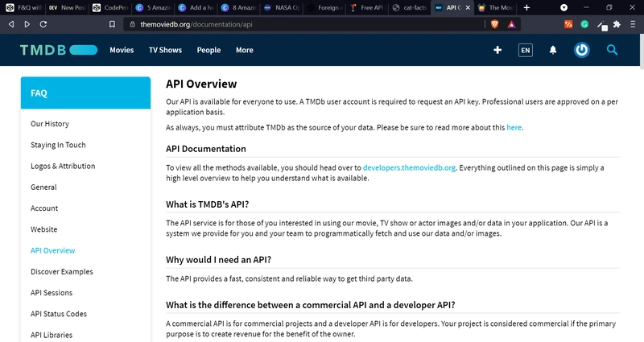This screenshot has width=644, height=342.
Task: Switch to the 5 Amazin tab
Action: pos(153,7)
